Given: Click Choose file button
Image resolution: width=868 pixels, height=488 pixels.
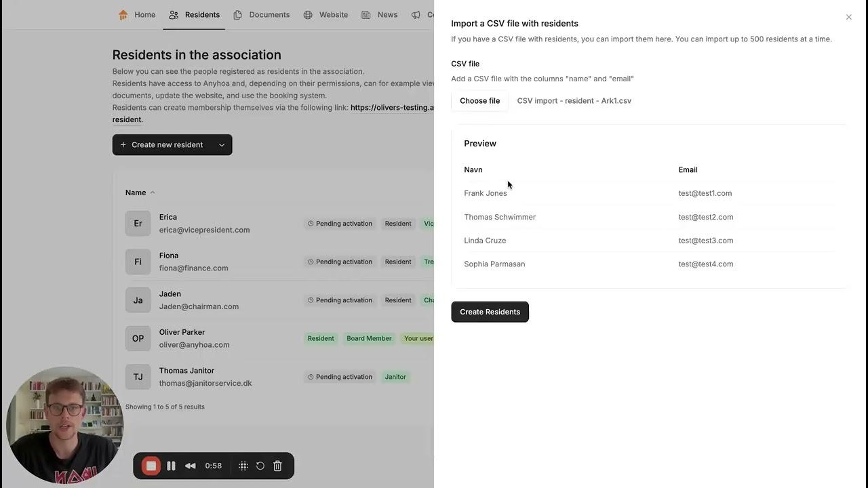Looking at the screenshot, I should (x=479, y=101).
